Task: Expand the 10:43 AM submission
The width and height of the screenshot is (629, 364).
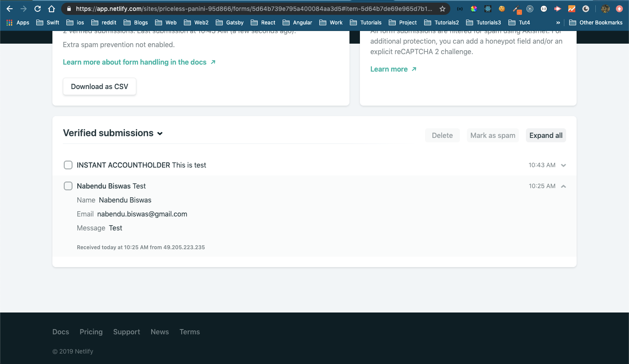Action: [x=563, y=165]
